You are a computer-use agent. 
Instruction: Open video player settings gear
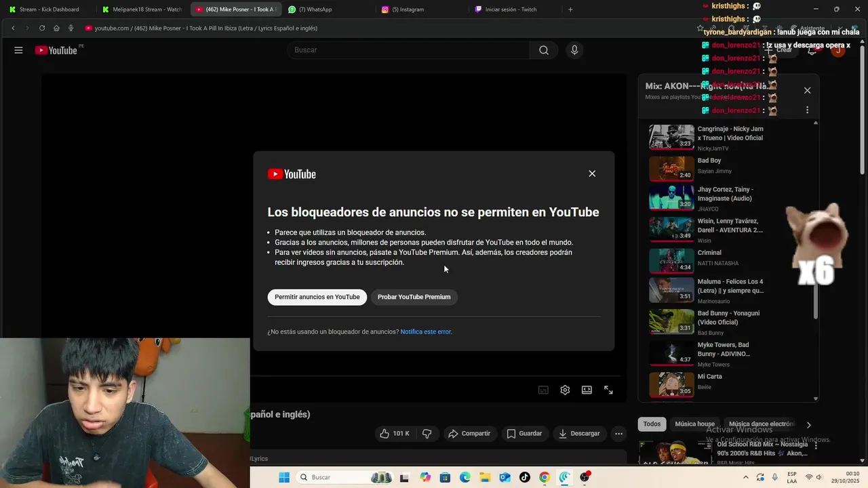(x=565, y=390)
